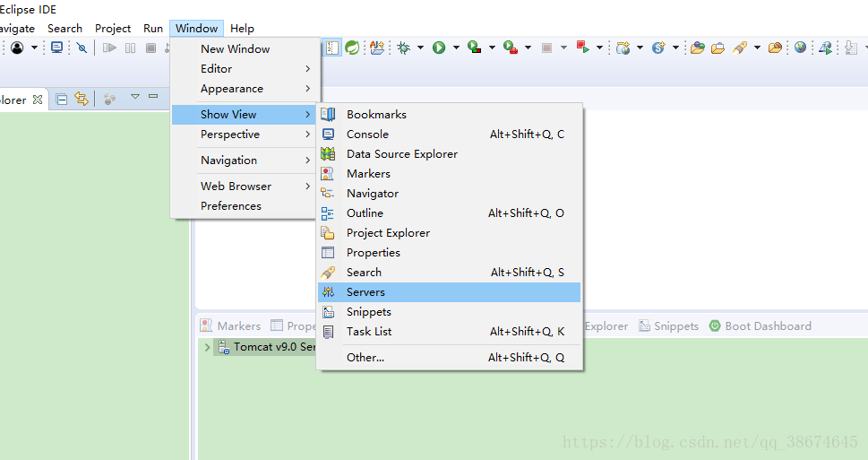Switch to the Snippets bottom tab
This screenshot has width=868, height=460.
(669, 325)
